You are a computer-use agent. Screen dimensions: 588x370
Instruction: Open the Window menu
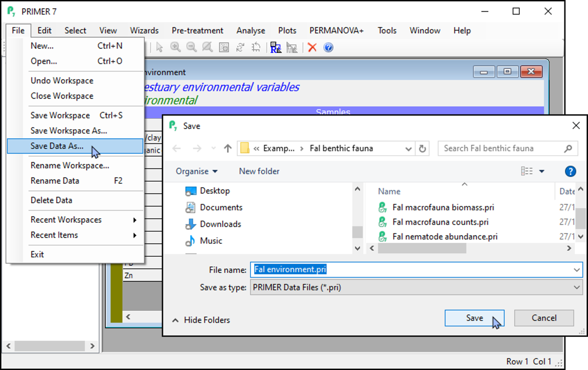click(x=425, y=30)
